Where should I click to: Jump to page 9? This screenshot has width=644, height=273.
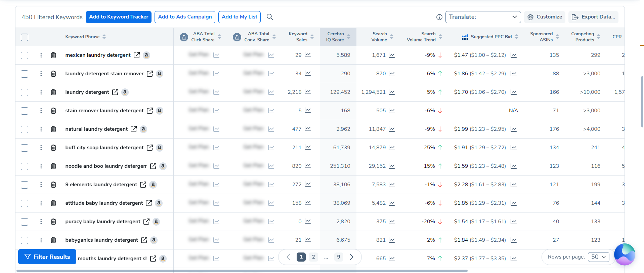coord(339,257)
